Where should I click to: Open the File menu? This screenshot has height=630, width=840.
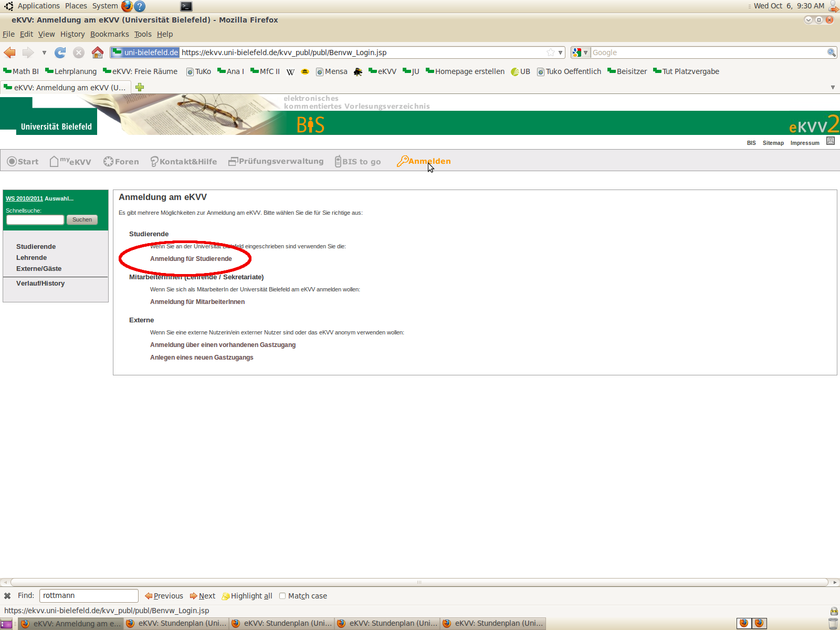coord(8,34)
